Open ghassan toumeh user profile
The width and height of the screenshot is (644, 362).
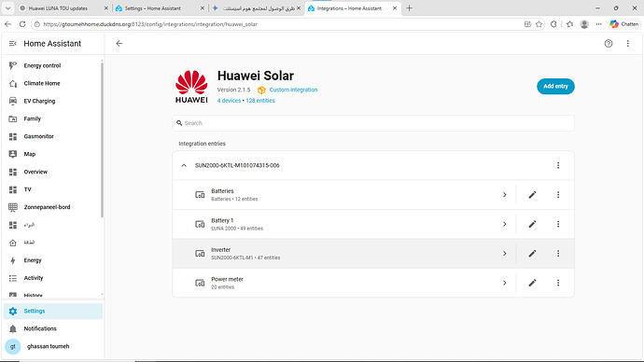tap(52, 346)
